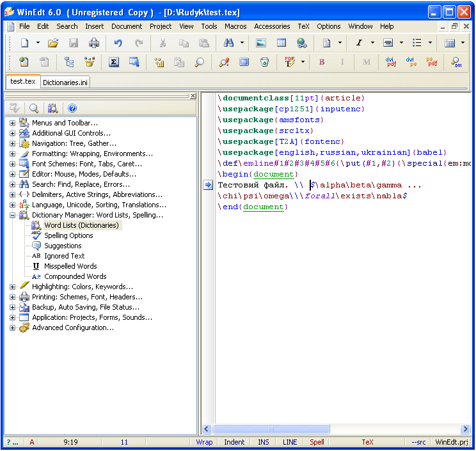
Task: Toggle the Wrap mode in status bar
Action: tap(204, 442)
